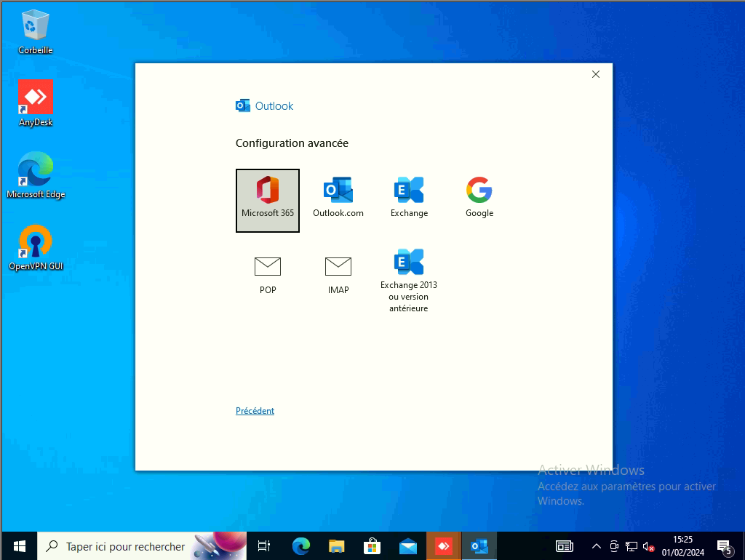The width and height of the screenshot is (745, 560).
Task: Select the OpenVPN GUI desktop shortcut
Action: point(35,247)
